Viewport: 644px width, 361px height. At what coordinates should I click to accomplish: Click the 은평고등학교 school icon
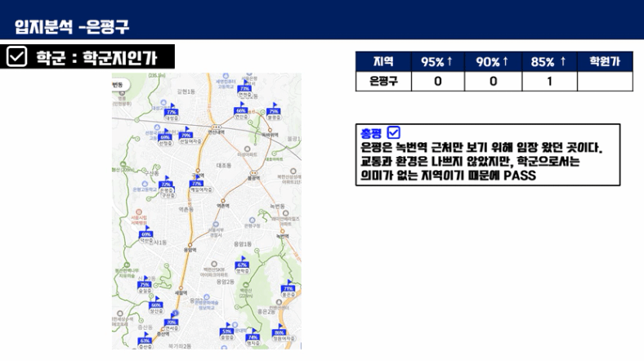tap(145, 184)
